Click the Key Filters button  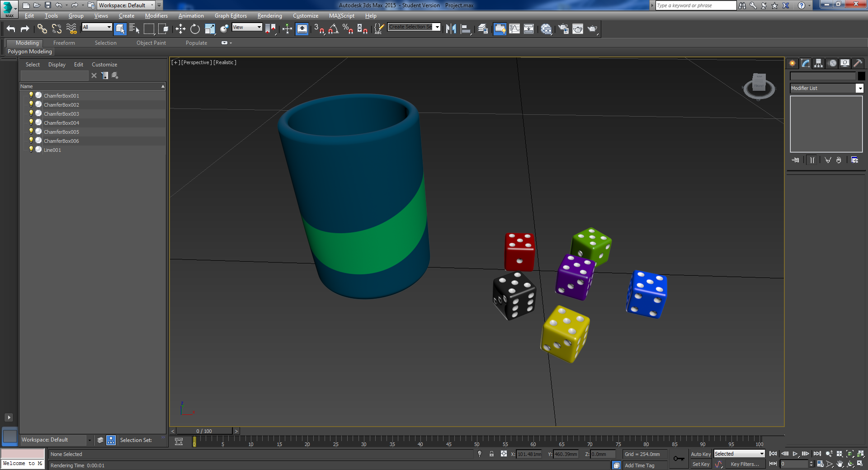pos(744,464)
